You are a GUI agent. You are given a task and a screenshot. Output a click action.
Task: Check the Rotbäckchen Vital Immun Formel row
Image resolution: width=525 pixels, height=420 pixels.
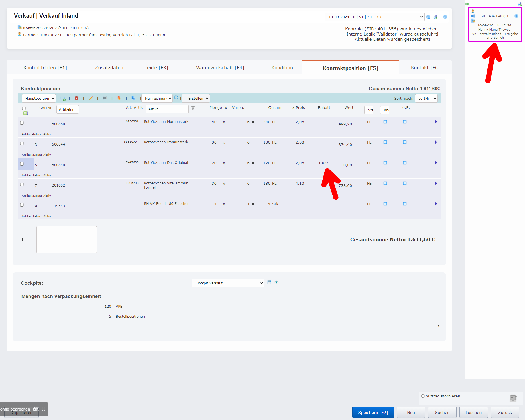coord(22,184)
